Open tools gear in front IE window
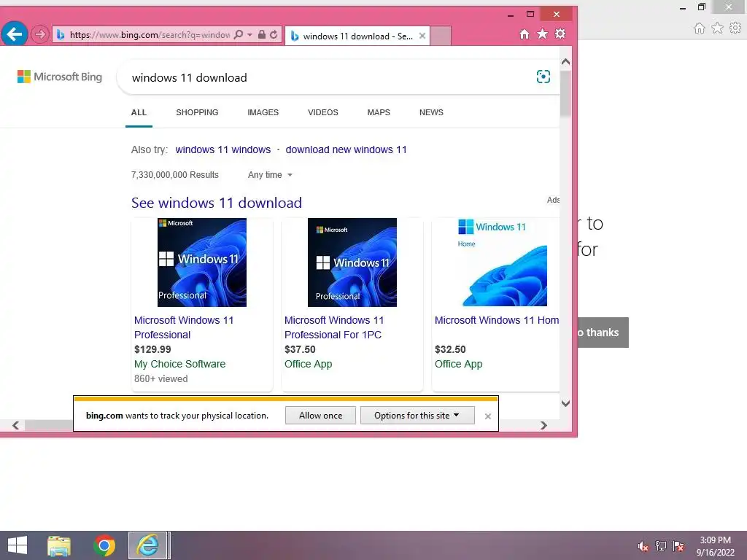The image size is (747, 560). [x=560, y=34]
